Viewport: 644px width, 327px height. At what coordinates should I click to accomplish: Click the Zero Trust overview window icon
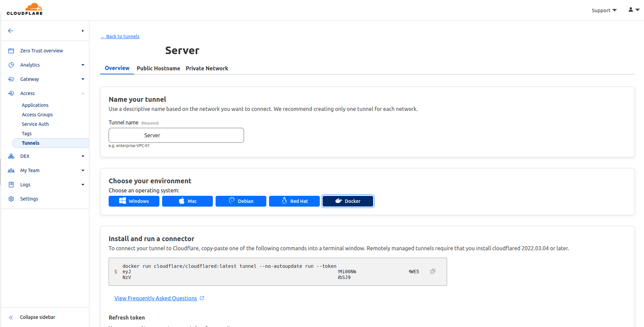(x=11, y=51)
